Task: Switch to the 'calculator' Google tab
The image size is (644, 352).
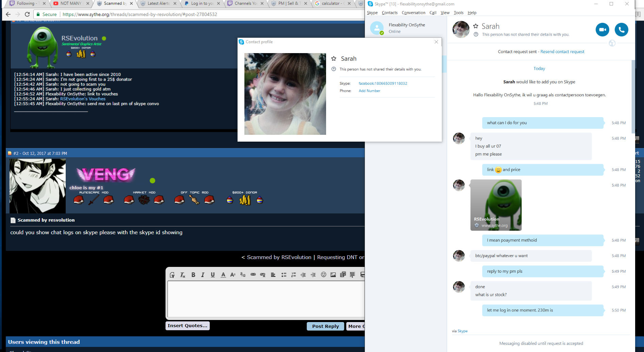Action: pos(333,3)
